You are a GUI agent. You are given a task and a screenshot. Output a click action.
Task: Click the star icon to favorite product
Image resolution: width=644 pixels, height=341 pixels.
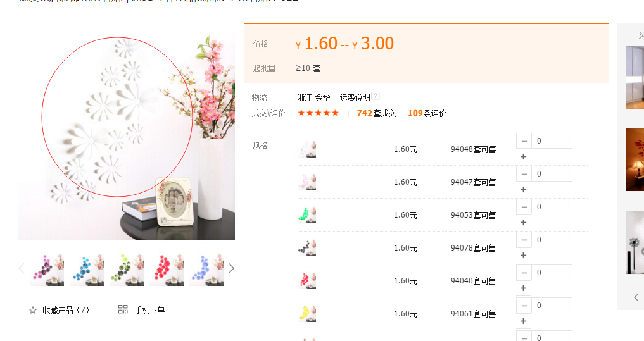coord(33,310)
